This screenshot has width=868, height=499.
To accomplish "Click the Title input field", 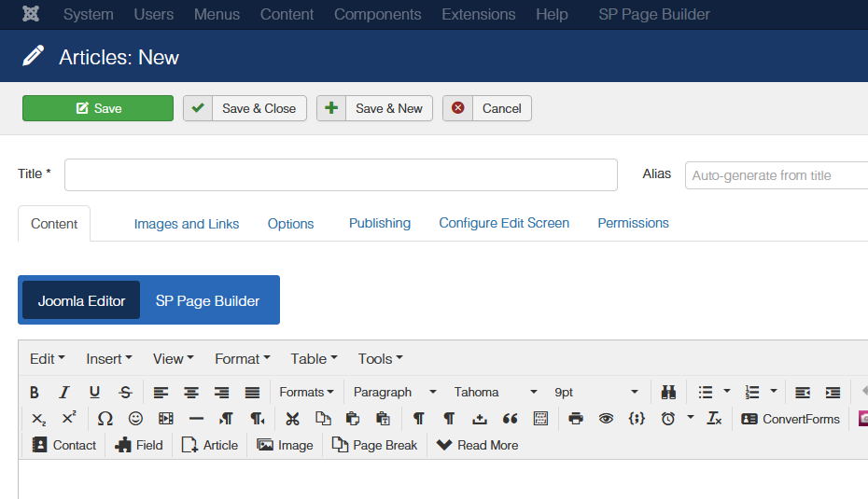I will pyautogui.click(x=341, y=174).
